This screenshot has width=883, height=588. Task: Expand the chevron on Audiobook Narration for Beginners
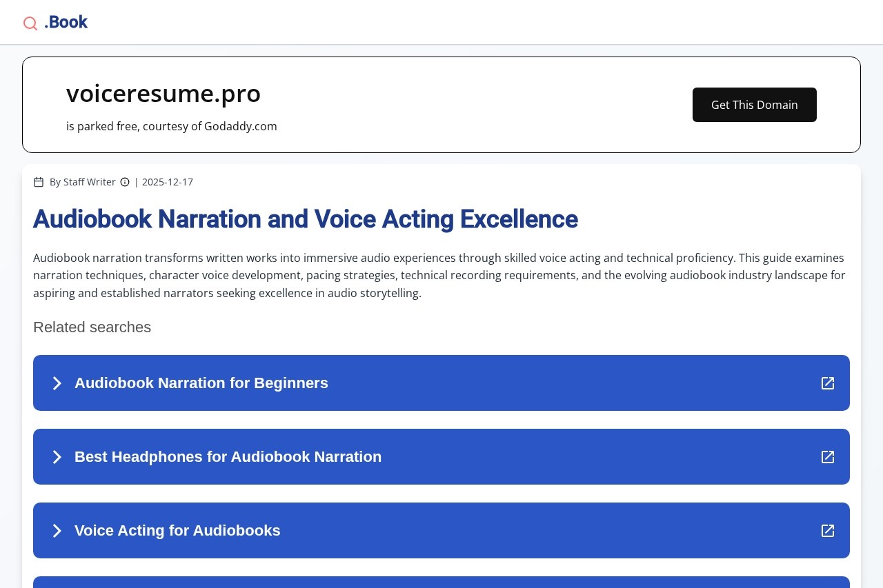(57, 383)
